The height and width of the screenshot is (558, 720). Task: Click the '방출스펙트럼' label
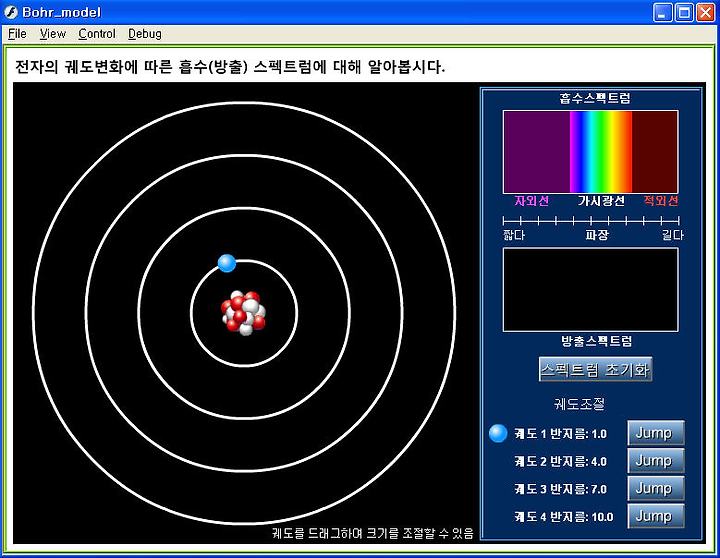click(596, 341)
